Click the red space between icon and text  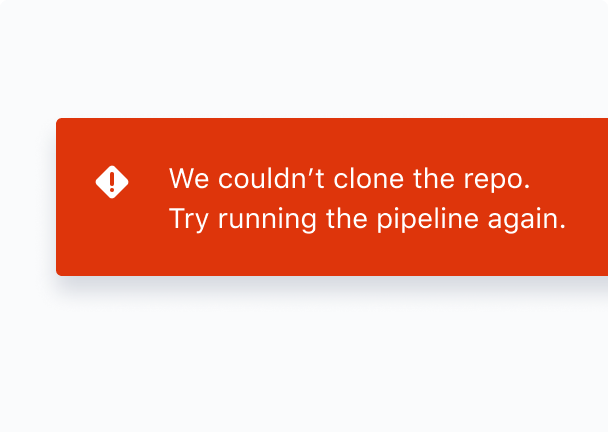pos(149,182)
